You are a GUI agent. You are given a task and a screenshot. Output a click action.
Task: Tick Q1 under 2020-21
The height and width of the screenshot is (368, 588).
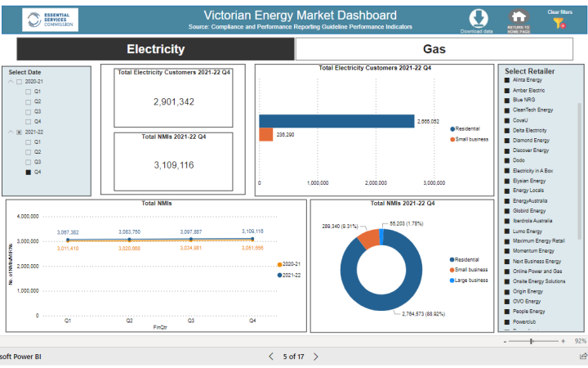[28, 92]
